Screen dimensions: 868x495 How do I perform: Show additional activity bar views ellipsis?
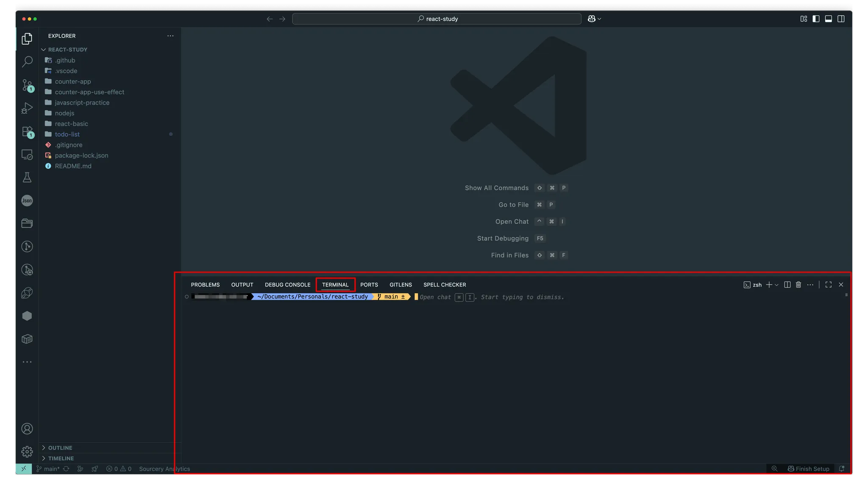27,362
